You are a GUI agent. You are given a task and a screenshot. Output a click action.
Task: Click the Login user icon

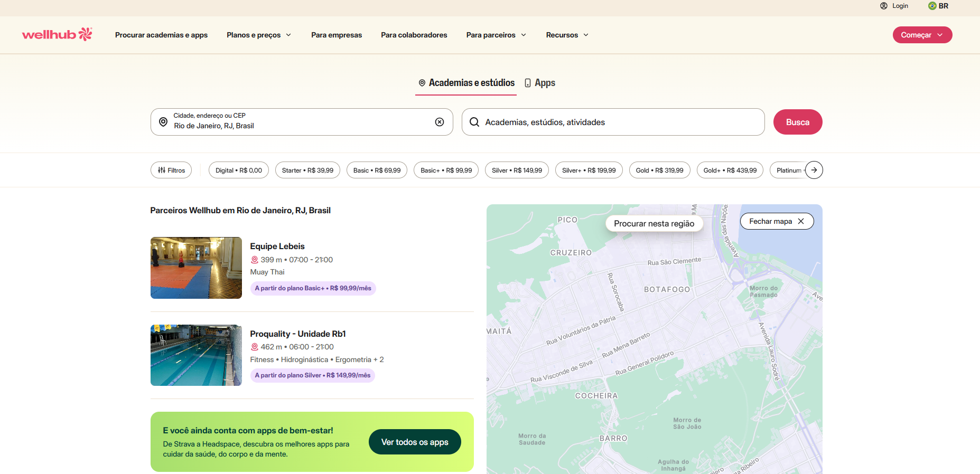point(884,6)
